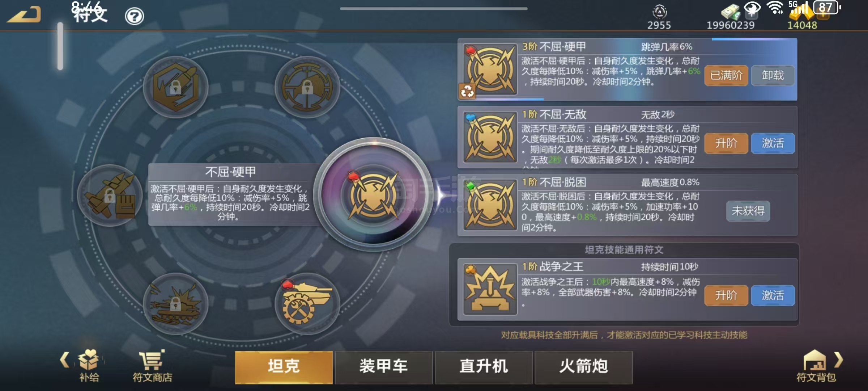Switch to the 火箭炮 tab
Image resolution: width=868 pixels, height=391 pixels.
583,367
